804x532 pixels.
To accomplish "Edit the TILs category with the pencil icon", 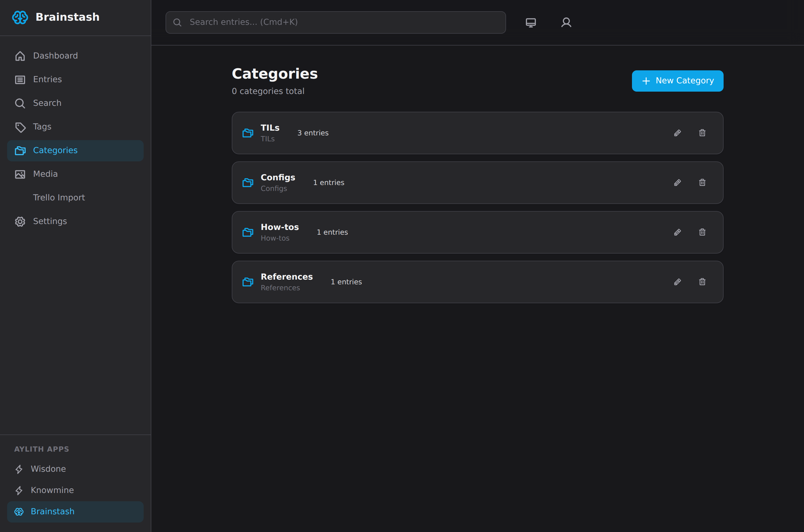I will pos(677,133).
